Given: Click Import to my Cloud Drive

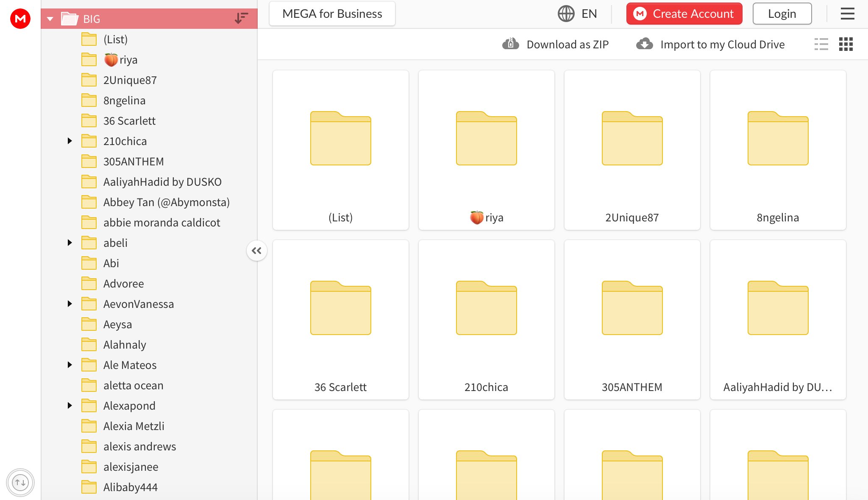Looking at the screenshot, I should (x=710, y=44).
